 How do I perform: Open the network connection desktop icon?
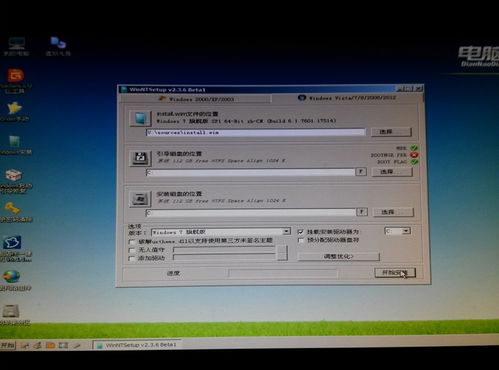(x=58, y=46)
